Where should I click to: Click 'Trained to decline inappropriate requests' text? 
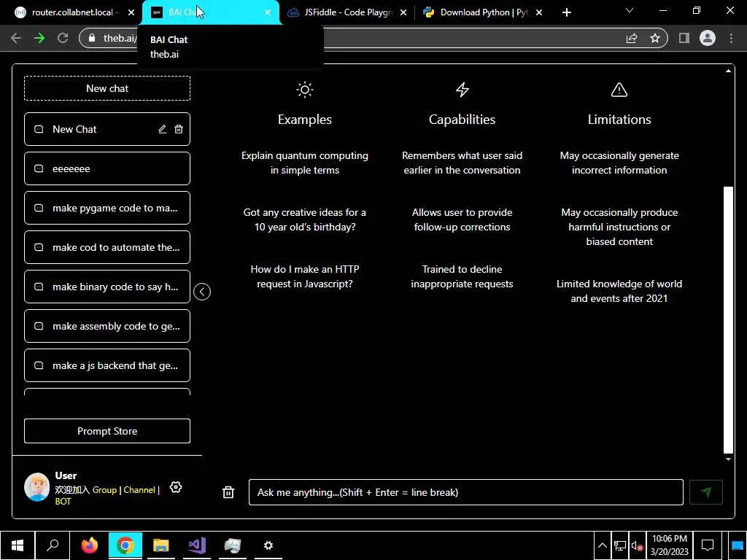(462, 276)
